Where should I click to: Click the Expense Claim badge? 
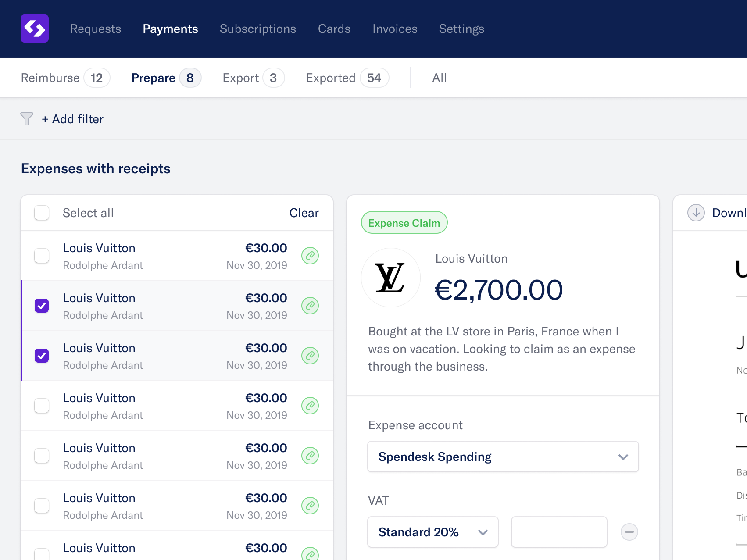coord(404,222)
